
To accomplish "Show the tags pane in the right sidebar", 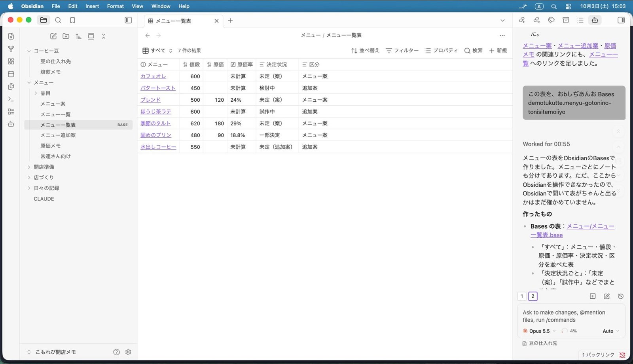I will pos(551,20).
